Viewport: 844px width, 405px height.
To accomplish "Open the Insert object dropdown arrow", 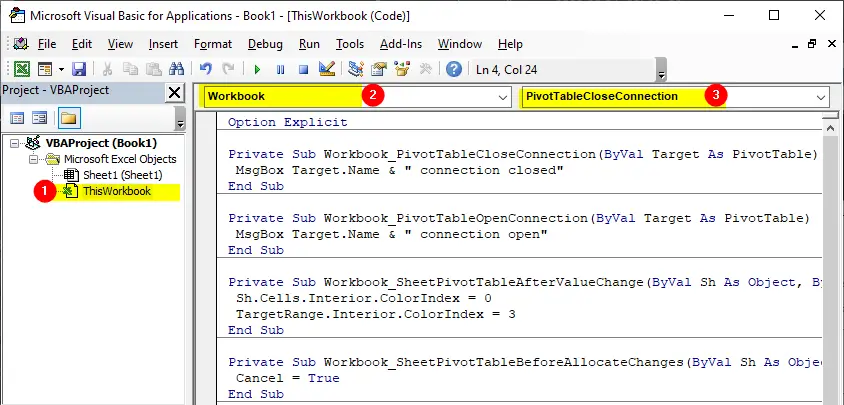I will (x=61, y=69).
